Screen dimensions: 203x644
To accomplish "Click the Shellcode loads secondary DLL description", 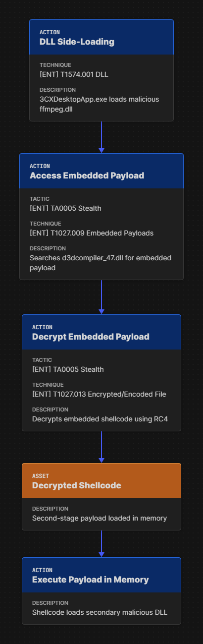I will coord(100,612).
